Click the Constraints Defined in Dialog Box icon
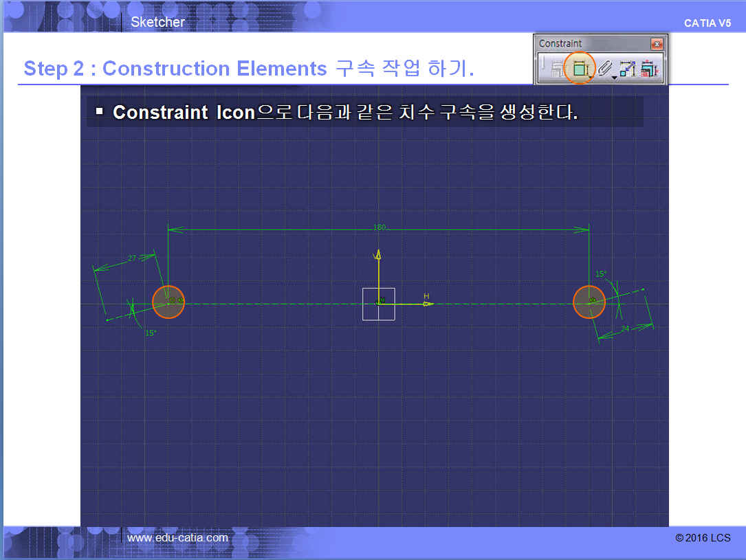The width and height of the screenshot is (746, 560). click(557, 69)
